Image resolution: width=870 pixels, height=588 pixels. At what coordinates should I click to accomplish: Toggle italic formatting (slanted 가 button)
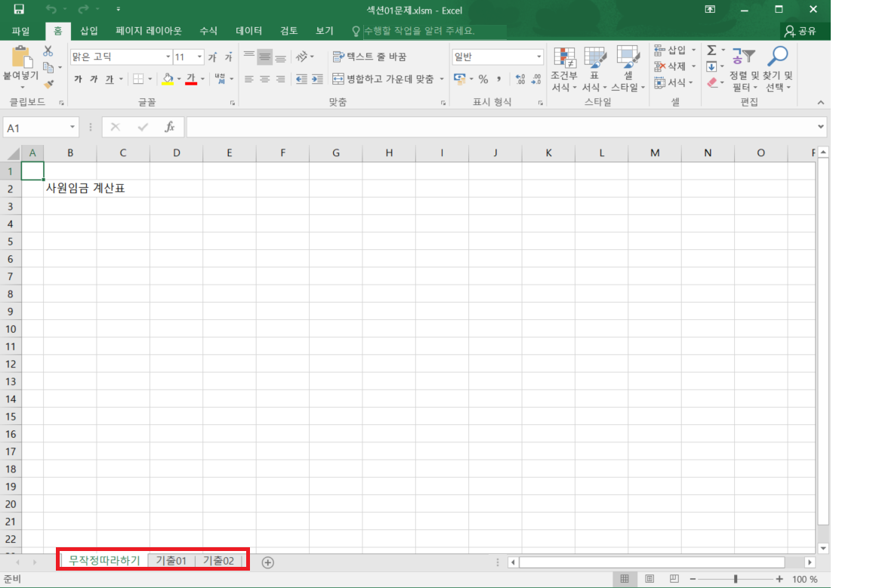click(94, 79)
